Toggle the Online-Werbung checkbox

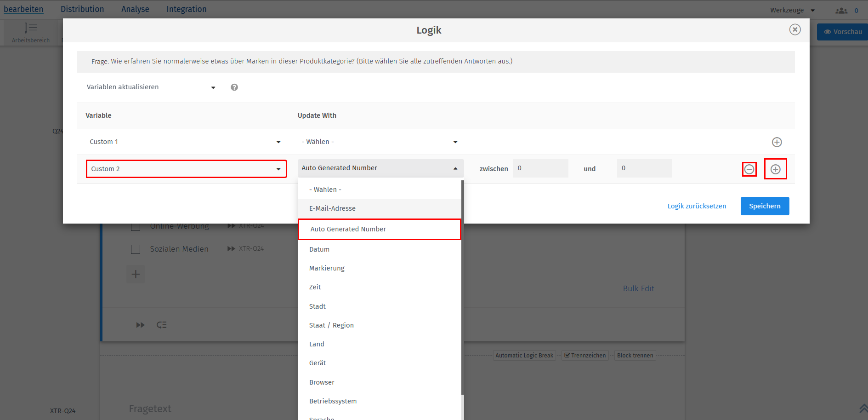point(136,226)
